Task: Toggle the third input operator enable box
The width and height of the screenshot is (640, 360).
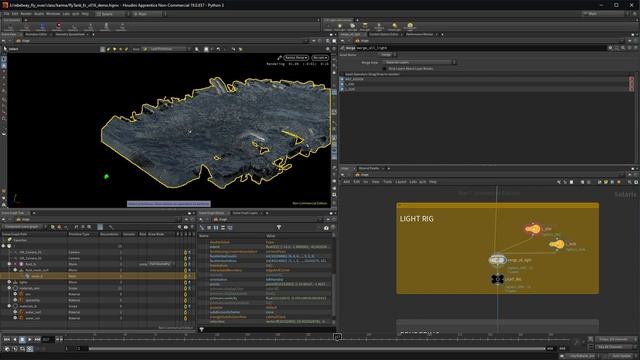Action: (342, 89)
